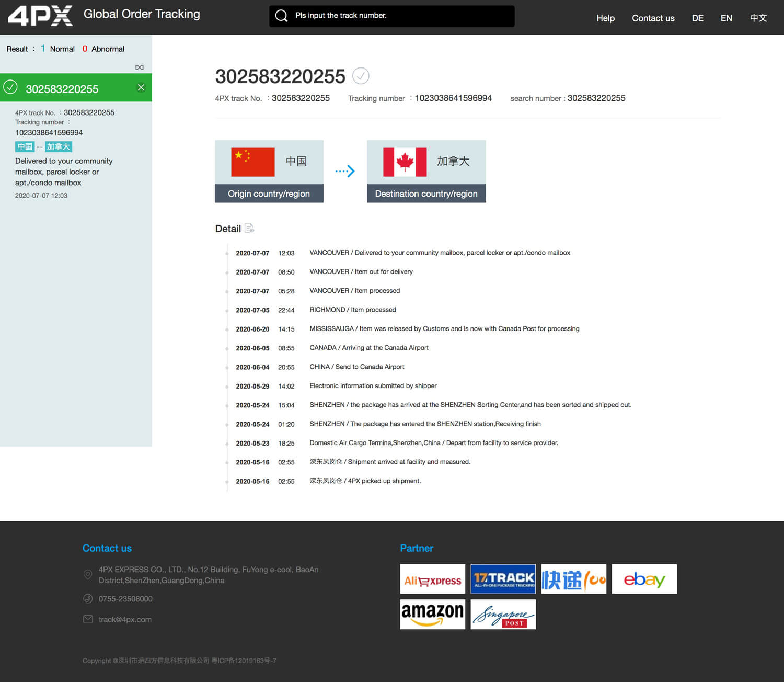The width and height of the screenshot is (784, 682).
Task: Click the large 302583220255 heading
Action: click(x=280, y=76)
